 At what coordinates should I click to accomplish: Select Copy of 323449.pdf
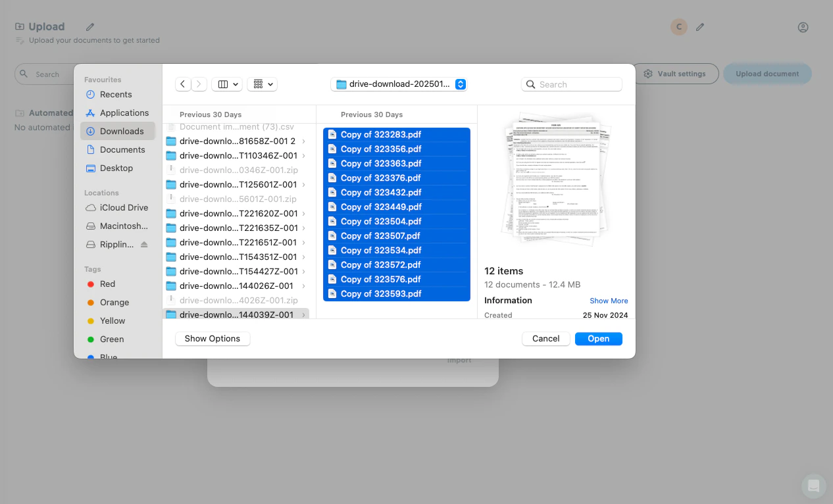[397, 207]
